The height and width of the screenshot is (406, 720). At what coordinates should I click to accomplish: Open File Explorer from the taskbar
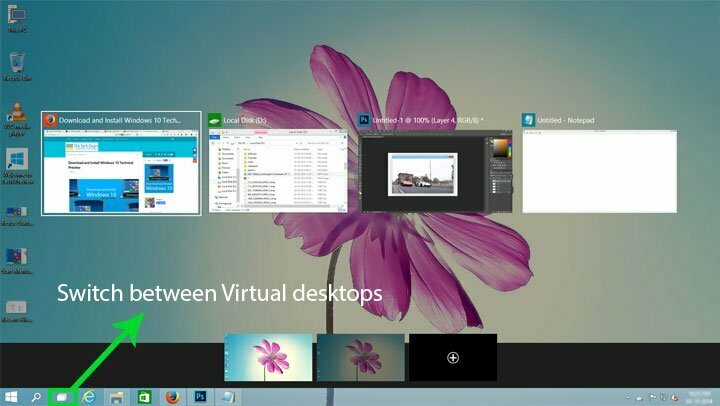[116, 397]
